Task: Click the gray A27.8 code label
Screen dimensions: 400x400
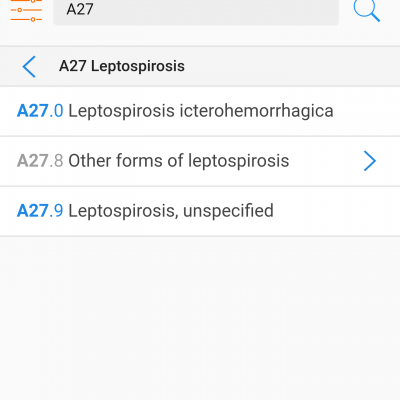Action: [x=40, y=161]
